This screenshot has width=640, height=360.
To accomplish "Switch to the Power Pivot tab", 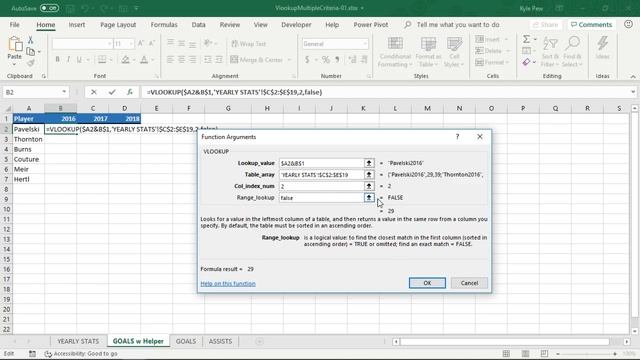I will [x=371, y=24].
